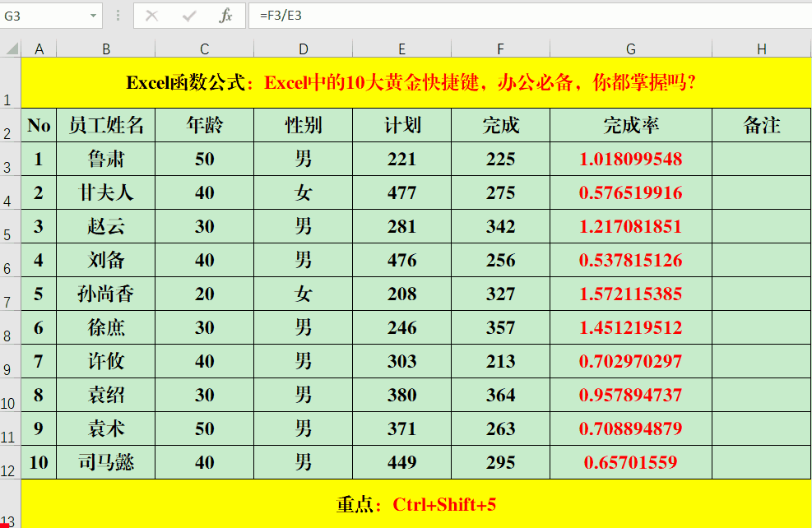Click the '年龄' header cell
The height and width of the screenshot is (528, 812).
205,125
